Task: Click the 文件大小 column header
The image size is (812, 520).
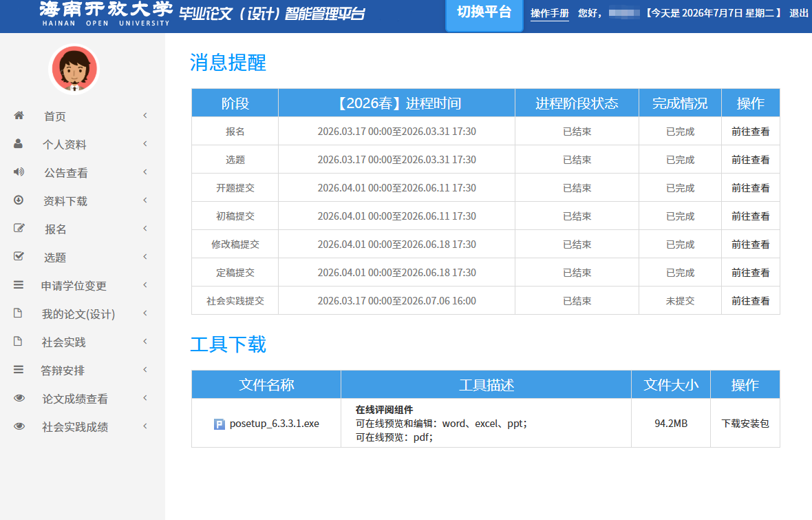Action: 671,385
